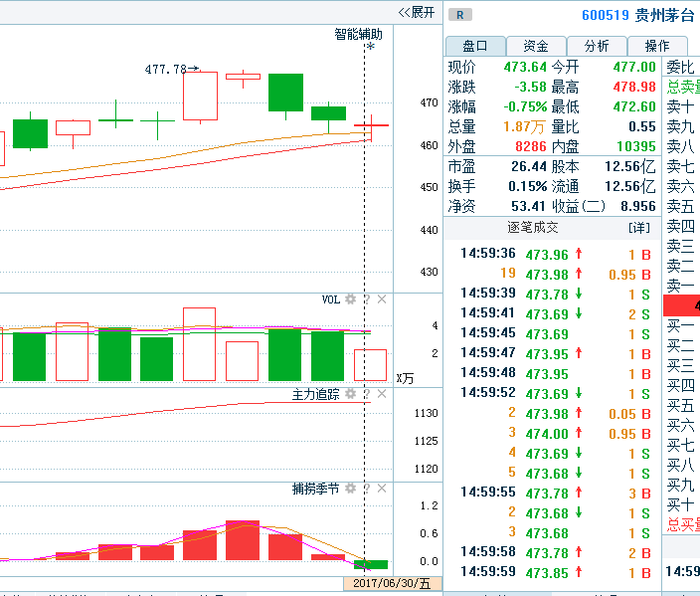Switch to the 资金 tab
The image size is (700, 596).
point(536,46)
